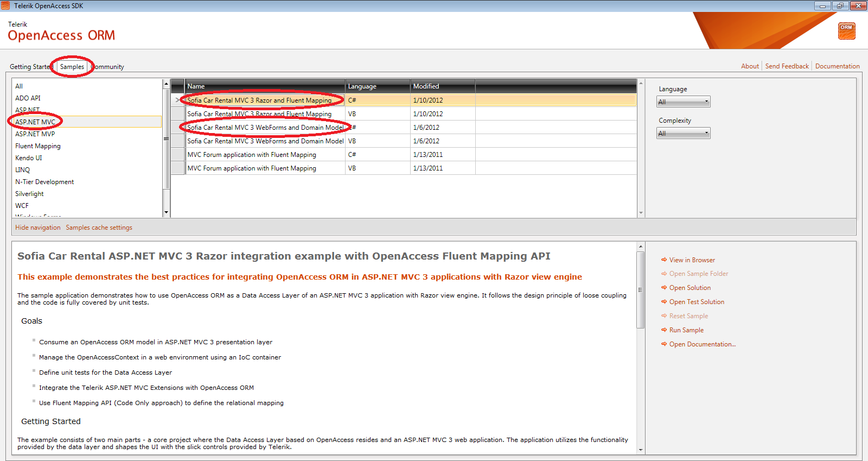Image resolution: width=868 pixels, height=461 pixels.
Task: Open the Complexity filter dropdown
Action: (x=684, y=133)
